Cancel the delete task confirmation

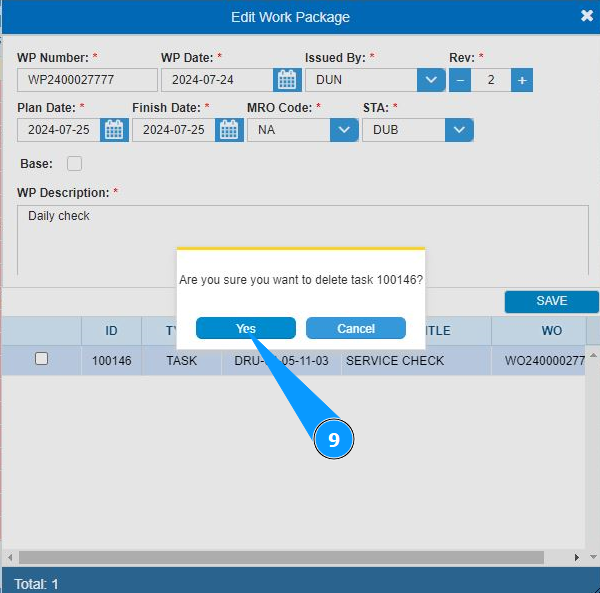pyautogui.click(x=356, y=328)
